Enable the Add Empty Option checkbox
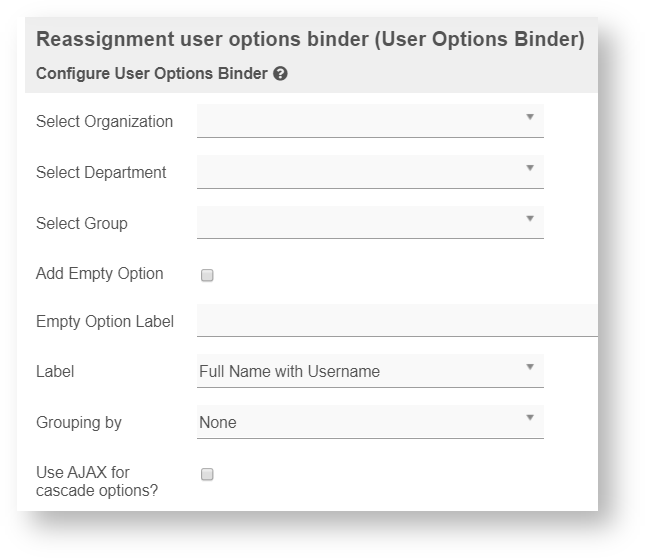Image resolution: width=646 pixels, height=559 pixels. (207, 275)
